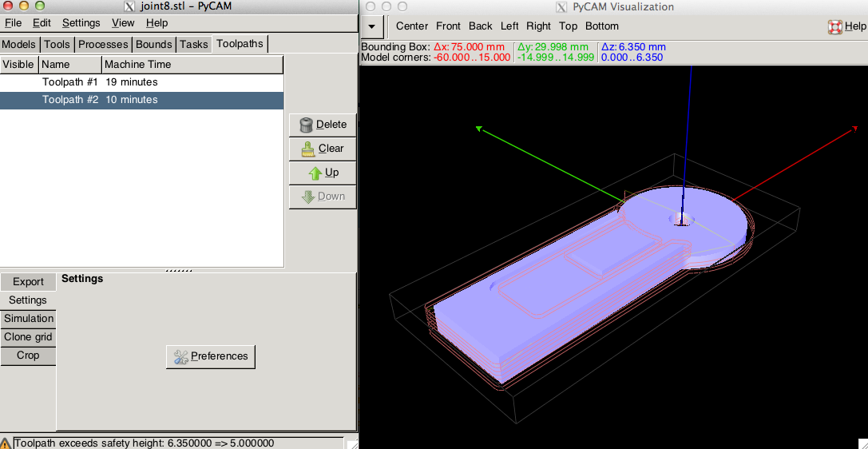Select the Toolpaths tab
The height and width of the screenshot is (449, 868).
[x=240, y=44]
